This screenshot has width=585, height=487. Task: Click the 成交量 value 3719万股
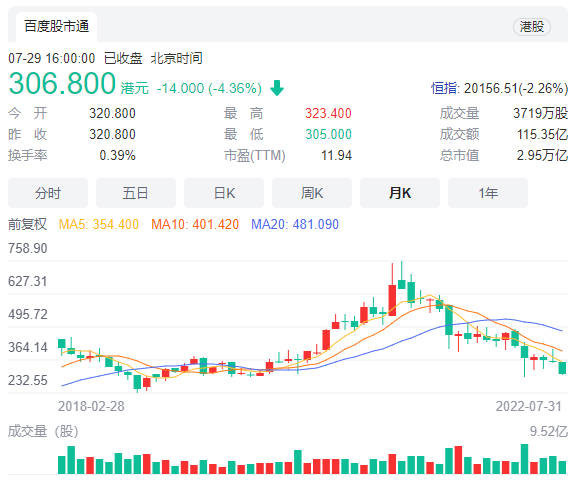[541, 113]
